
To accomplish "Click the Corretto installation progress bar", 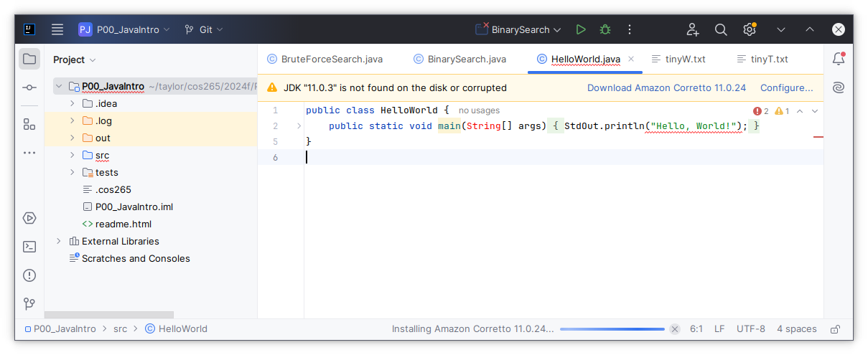I will click(612, 329).
